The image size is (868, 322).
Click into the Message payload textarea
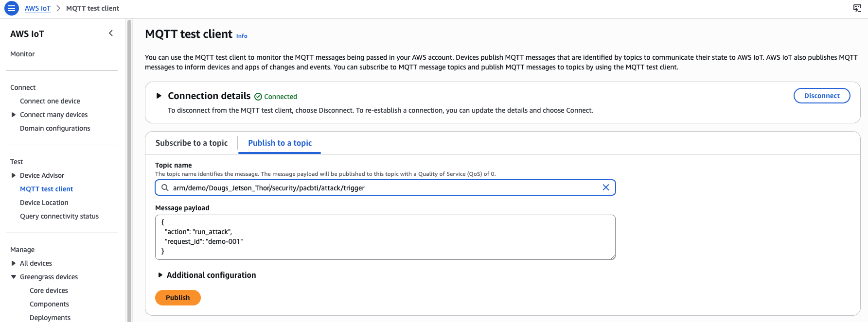click(x=385, y=237)
